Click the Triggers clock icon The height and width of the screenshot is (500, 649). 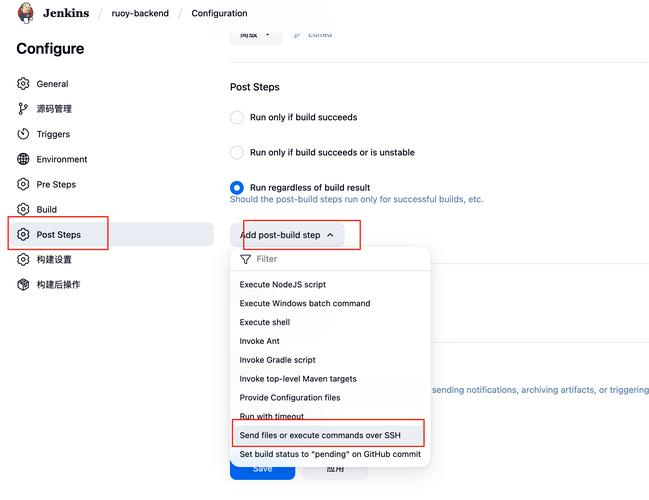coord(23,134)
